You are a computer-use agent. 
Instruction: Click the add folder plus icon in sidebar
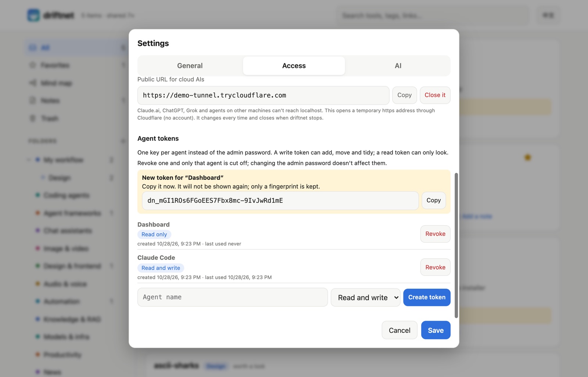tap(123, 141)
